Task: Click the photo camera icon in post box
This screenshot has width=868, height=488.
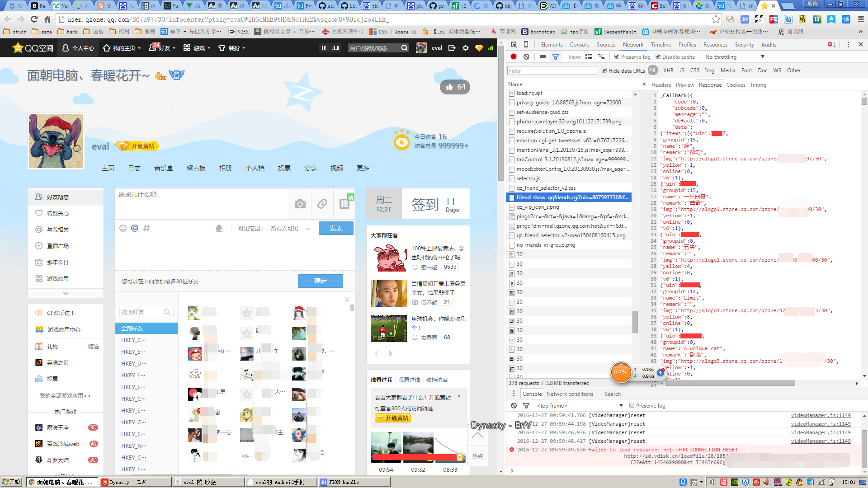Action: point(300,204)
